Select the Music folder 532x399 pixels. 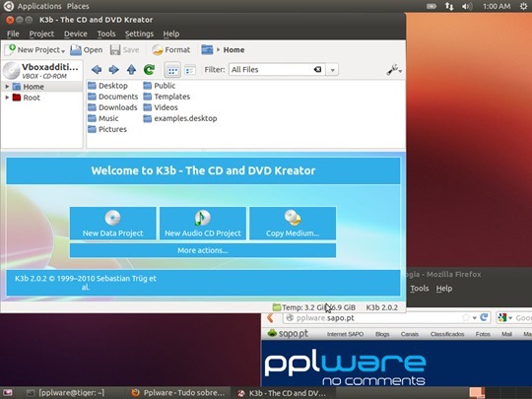(x=103, y=118)
